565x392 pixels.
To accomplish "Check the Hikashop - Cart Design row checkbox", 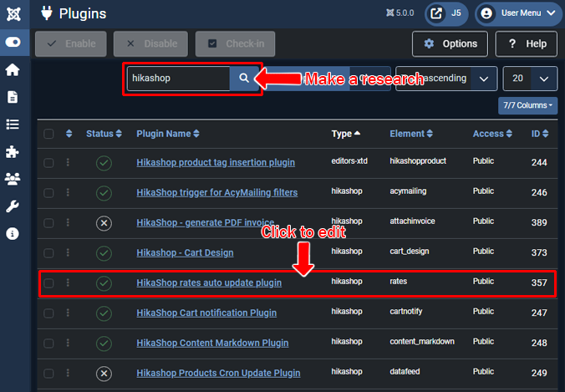I will pyautogui.click(x=48, y=253).
